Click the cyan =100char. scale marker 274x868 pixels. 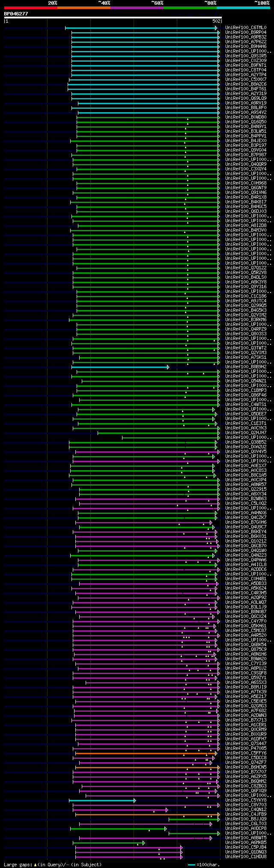191,865
